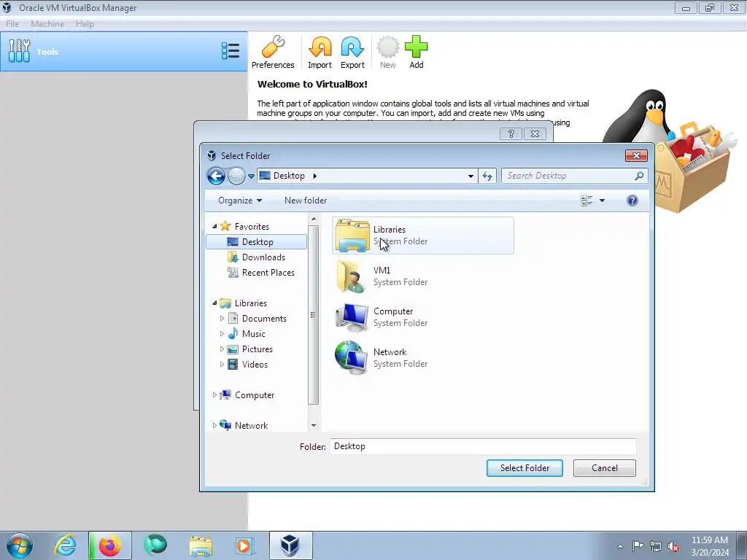Launch Firefox from the taskbar
The width and height of the screenshot is (747, 560).
pyautogui.click(x=110, y=545)
